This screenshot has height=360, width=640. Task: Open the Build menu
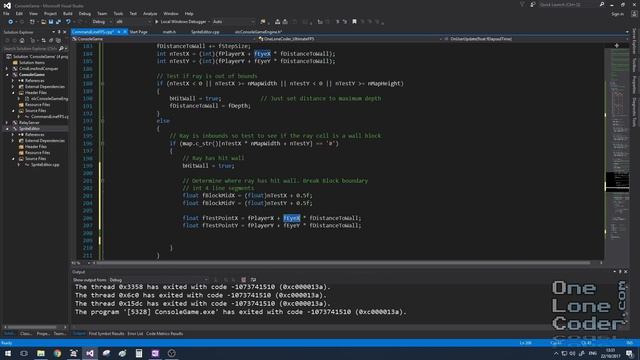click(68, 13)
